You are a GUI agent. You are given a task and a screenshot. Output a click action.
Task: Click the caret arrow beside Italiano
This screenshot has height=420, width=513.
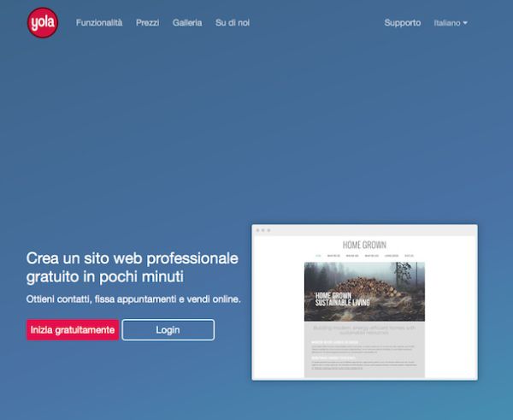(465, 24)
